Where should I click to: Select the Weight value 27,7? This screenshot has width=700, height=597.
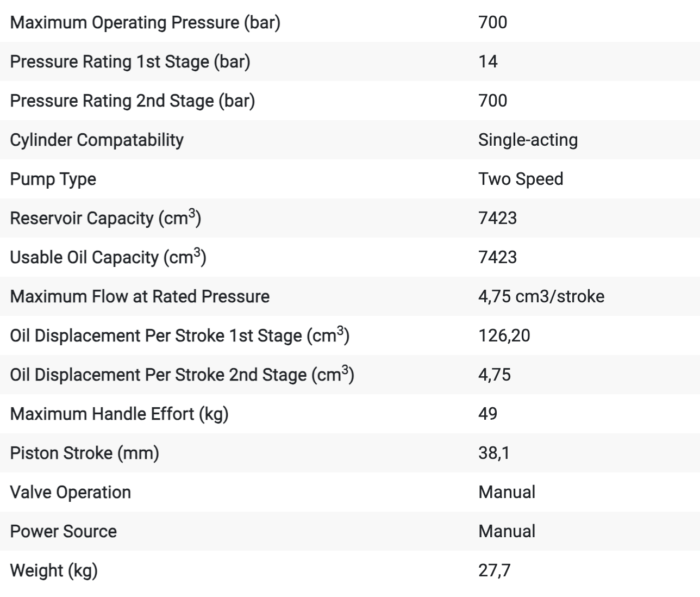point(495,571)
